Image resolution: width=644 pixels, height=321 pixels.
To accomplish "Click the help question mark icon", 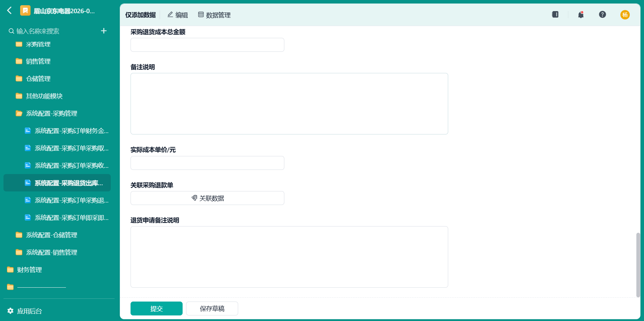I will coord(602,15).
